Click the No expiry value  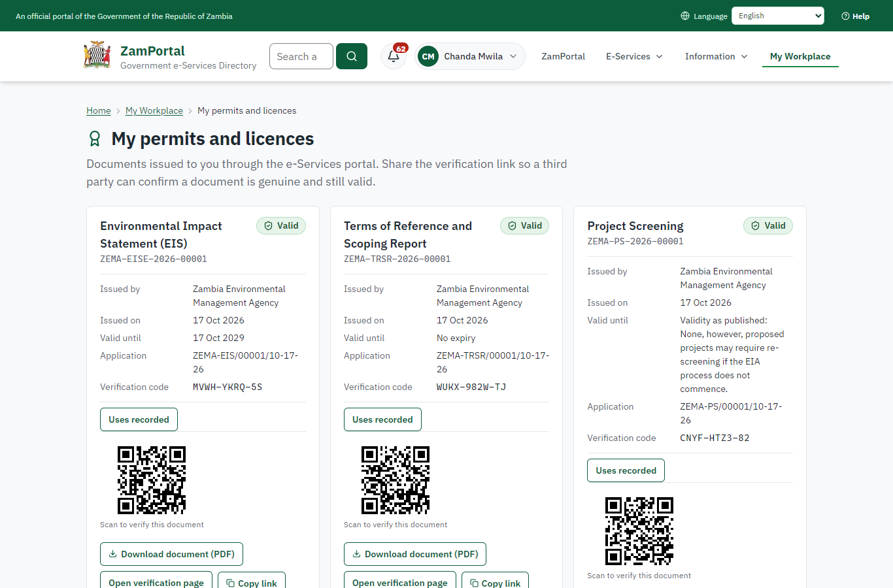(456, 338)
